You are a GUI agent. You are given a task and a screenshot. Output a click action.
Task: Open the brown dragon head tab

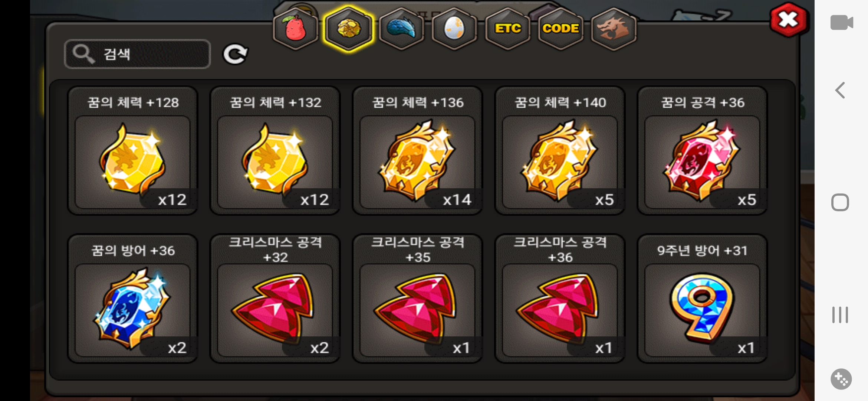click(x=614, y=29)
